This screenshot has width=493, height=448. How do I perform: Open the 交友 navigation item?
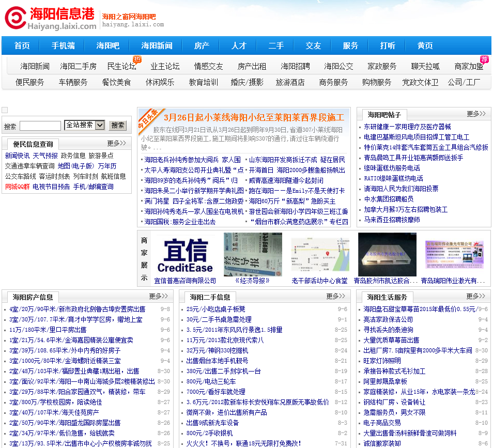313,45
